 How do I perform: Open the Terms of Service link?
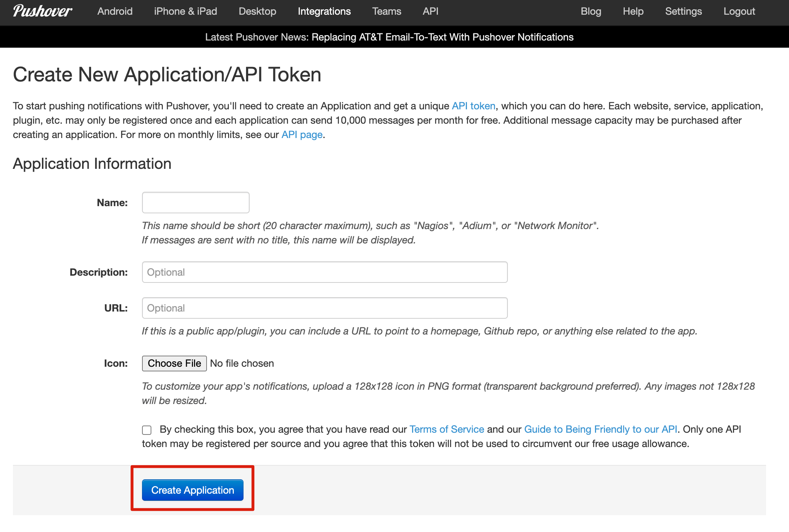[447, 429]
